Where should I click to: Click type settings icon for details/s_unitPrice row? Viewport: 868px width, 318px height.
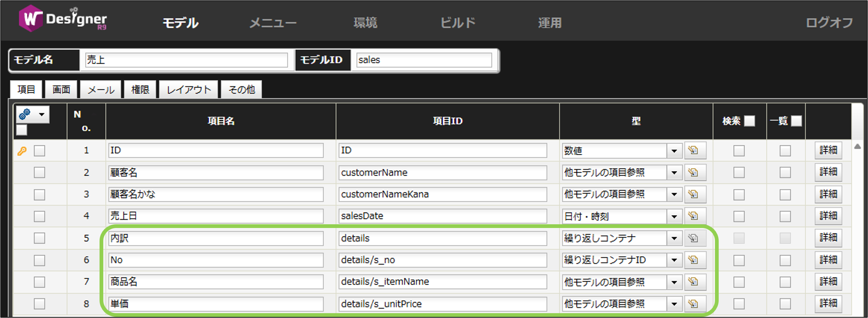pos(693,304)
